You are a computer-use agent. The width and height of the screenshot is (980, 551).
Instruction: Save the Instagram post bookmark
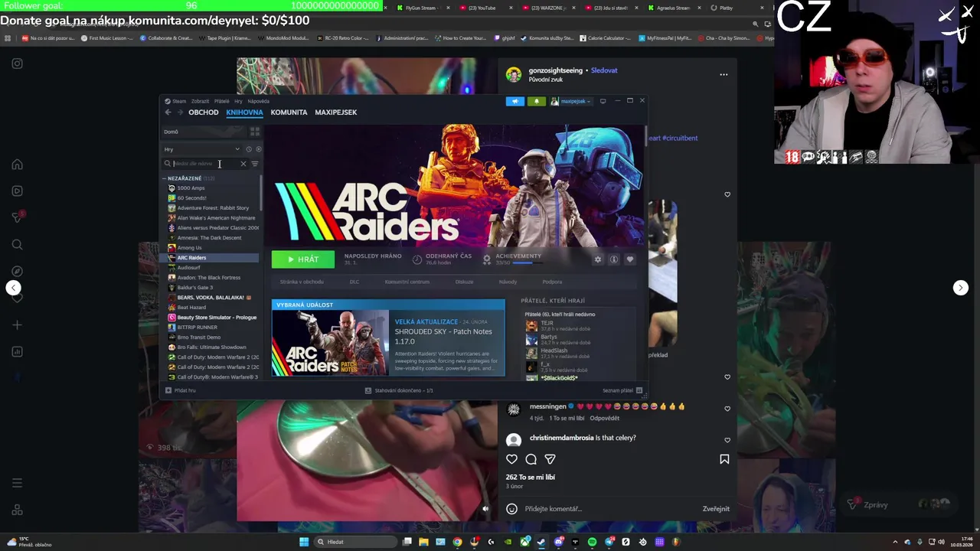[724, 459]
